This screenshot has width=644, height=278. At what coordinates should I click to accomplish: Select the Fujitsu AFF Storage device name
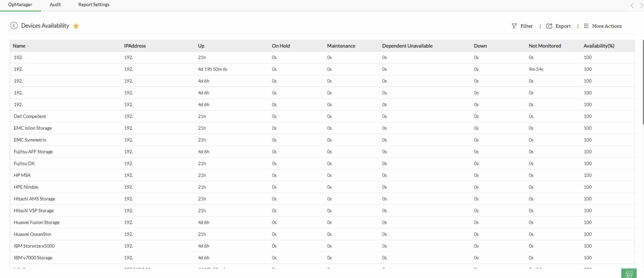tap(33, 152)
